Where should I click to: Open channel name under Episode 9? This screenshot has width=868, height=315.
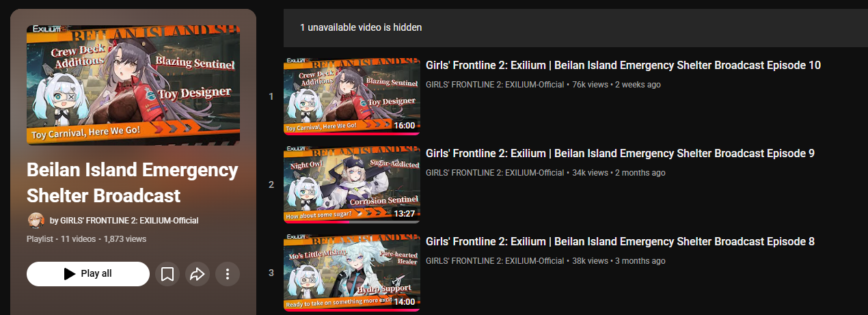(495, 173)
